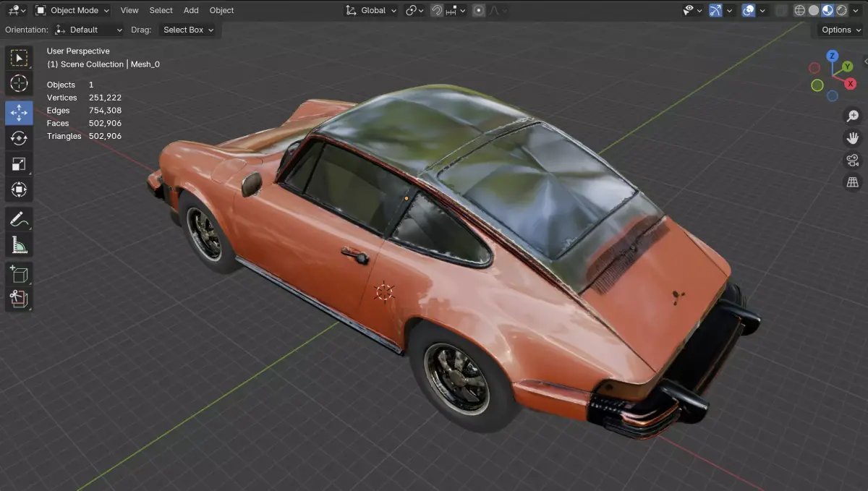Click the 'Scene Collection | Mesh_0' text

coord(110,64)
